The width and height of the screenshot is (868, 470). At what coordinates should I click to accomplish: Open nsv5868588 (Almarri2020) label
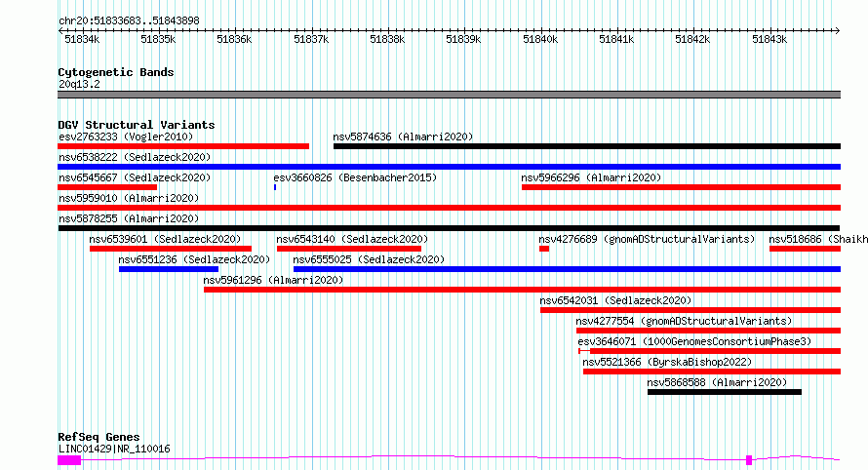[717, 382]
